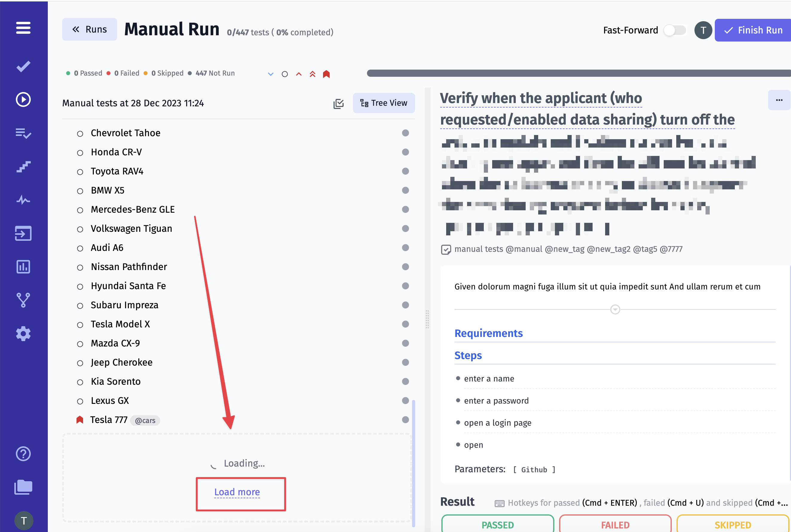The width and height of the screenshot is (791, 532).
Task: Open the Pulse activity icon in sidebar
Action: coord(23,200)
